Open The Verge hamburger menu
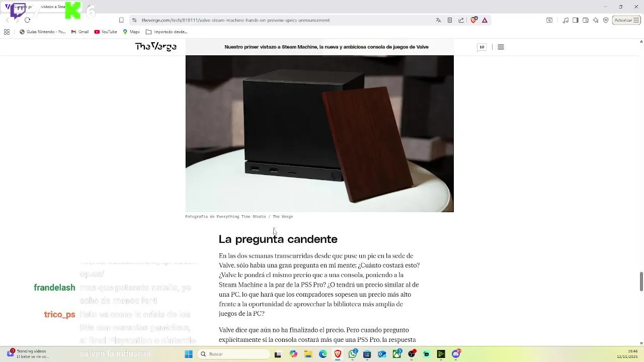The image size is (644, 362). (x=501, y=47)
